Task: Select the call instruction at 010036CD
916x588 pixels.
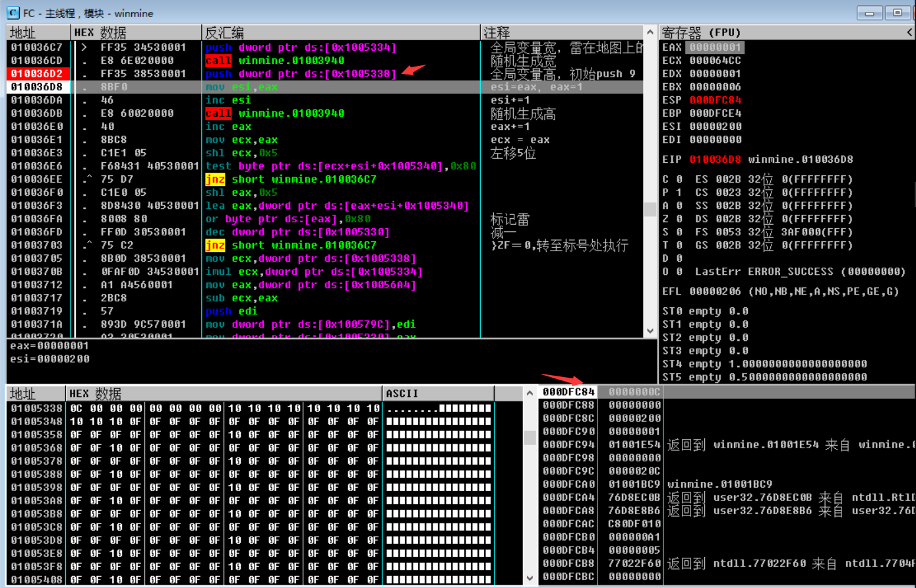Action: pyautogui.click(x=274, y=61)
